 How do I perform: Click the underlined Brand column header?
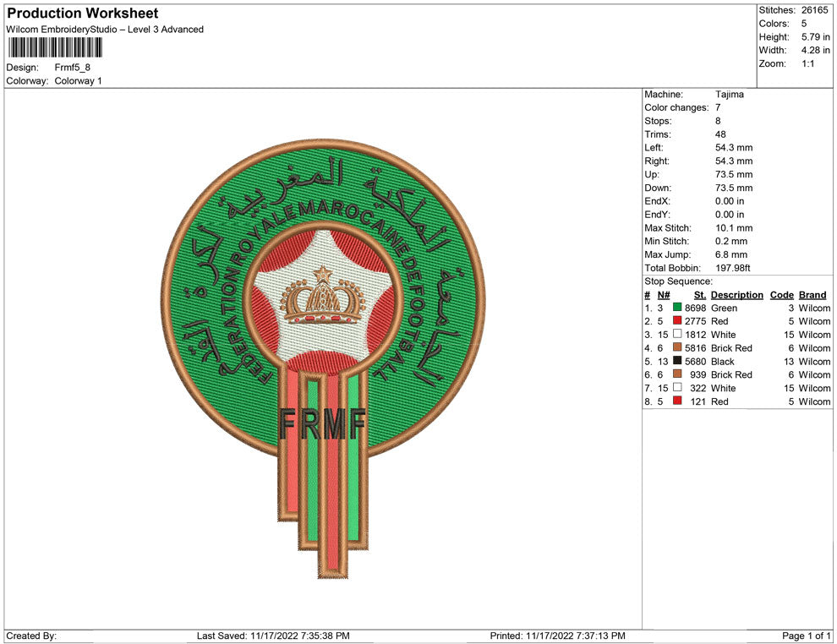(x=812, y=295)
